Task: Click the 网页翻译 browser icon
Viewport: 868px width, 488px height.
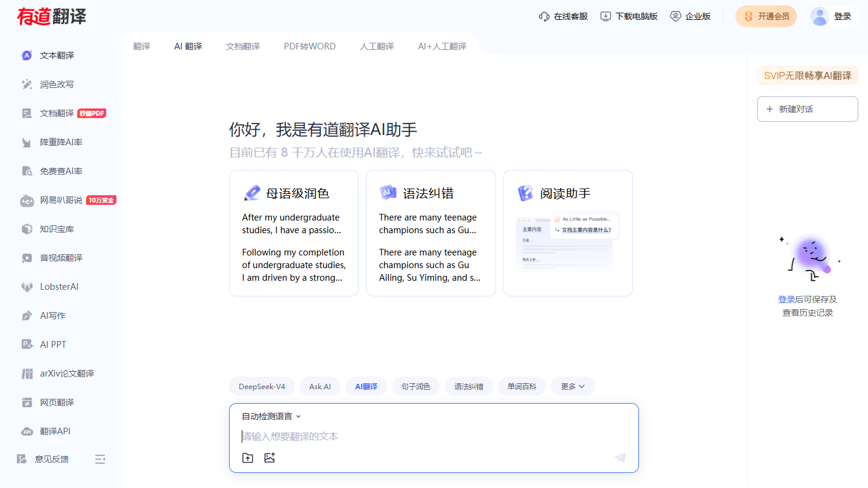Action: (x=27, y=402)
